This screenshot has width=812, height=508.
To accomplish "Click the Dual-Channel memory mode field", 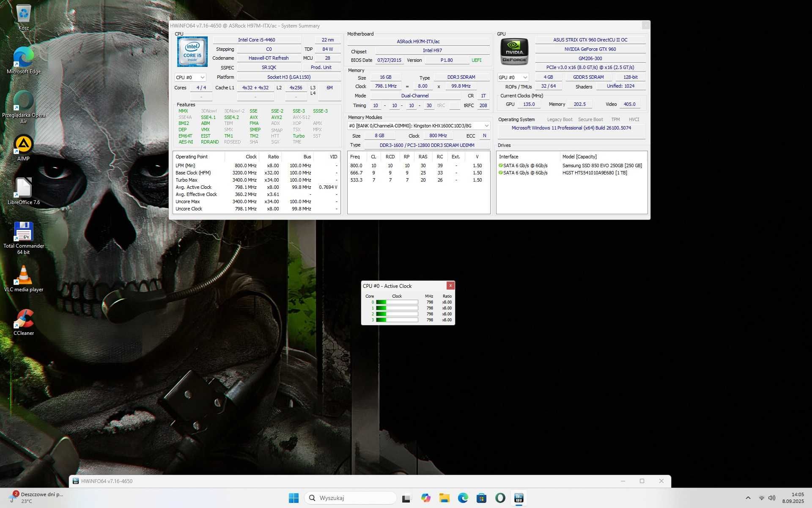I will tap(415, 96).
